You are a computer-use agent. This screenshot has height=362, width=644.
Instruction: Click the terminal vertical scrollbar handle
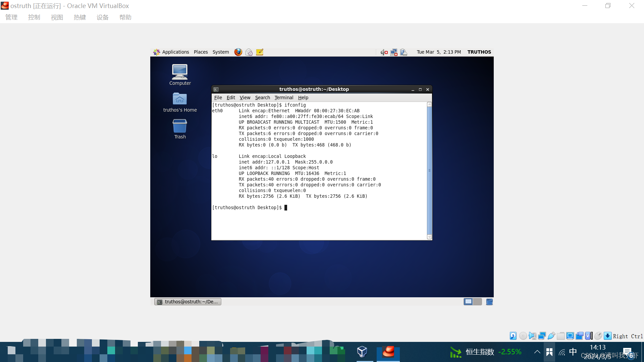[429, 171]
